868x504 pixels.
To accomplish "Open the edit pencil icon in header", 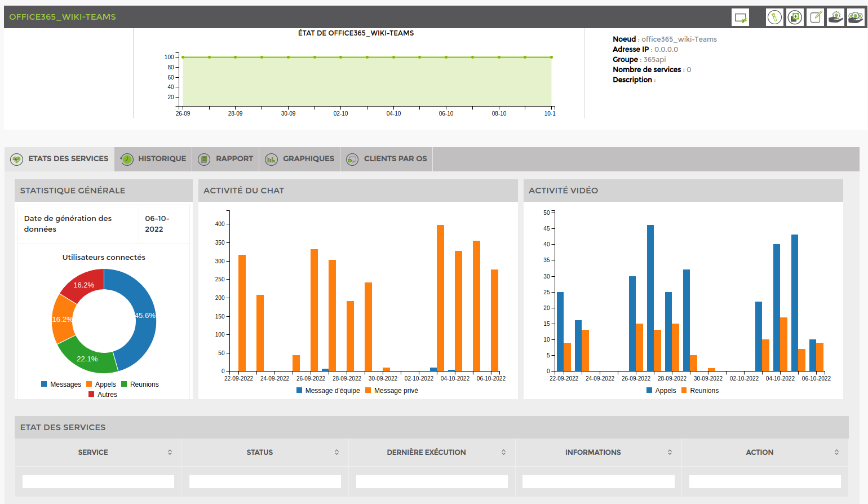I will coord(816,17).
